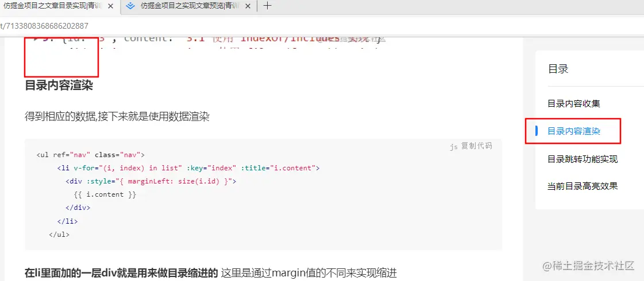Click the closing </ul> code line
The width and height of the screenshot is (644, 281).
click(x=59, y=235)
